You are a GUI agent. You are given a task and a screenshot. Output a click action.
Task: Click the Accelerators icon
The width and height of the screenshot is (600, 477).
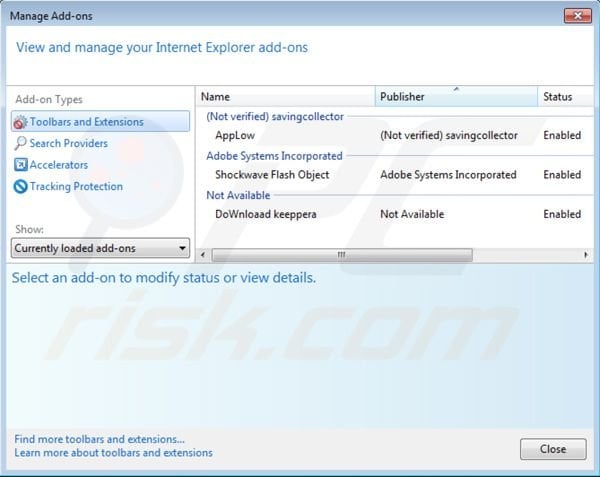pos(20,165)
